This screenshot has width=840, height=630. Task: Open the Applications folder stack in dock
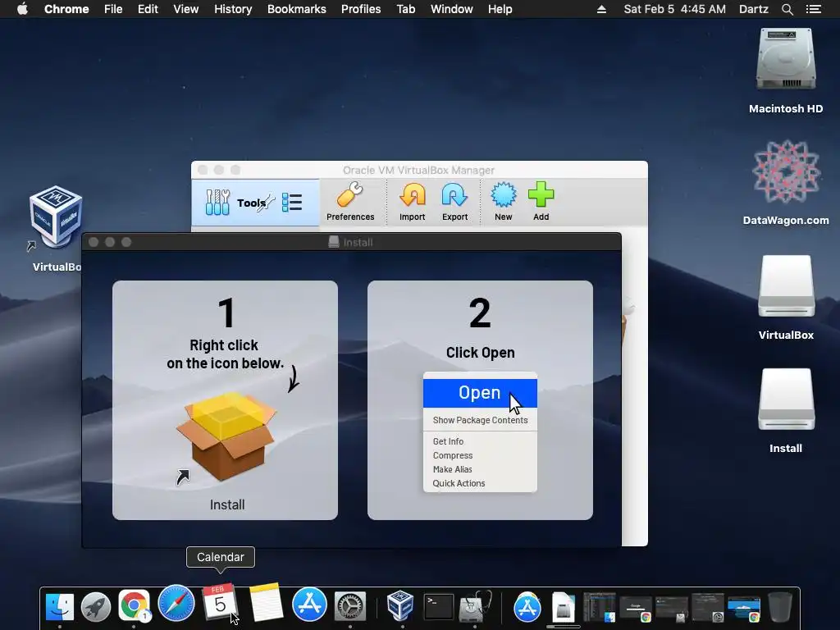[x=527, y=608]
